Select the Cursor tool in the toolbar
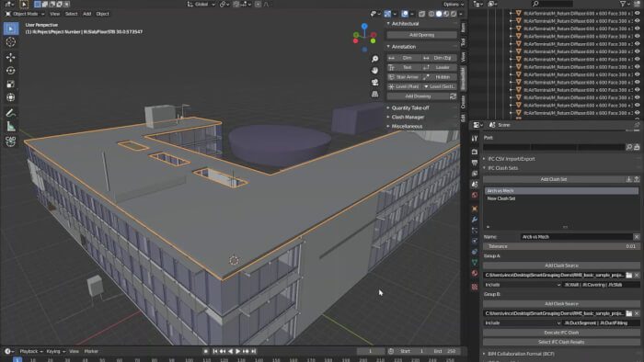The height and width of the screenshot is (362, 644). click(11, 42)
